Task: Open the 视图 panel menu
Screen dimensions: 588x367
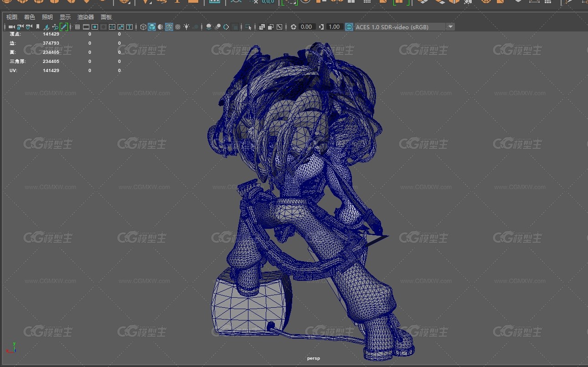Action: point(11,17)
